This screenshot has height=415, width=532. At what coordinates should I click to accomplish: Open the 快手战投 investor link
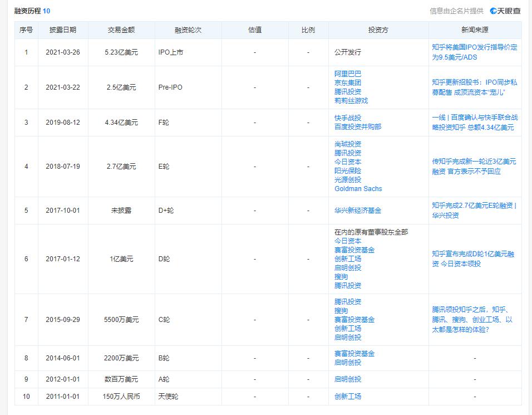[348, 118]
